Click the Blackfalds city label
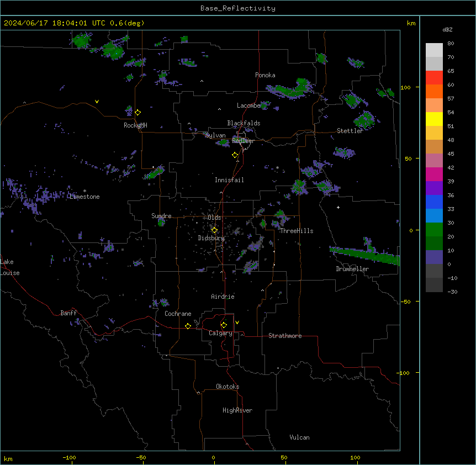476x465 pixels. 244,123
